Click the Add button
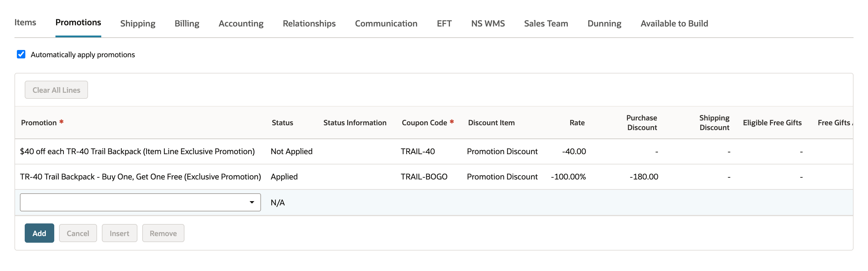The image size is (868, 271). click(x=39, y=233)
